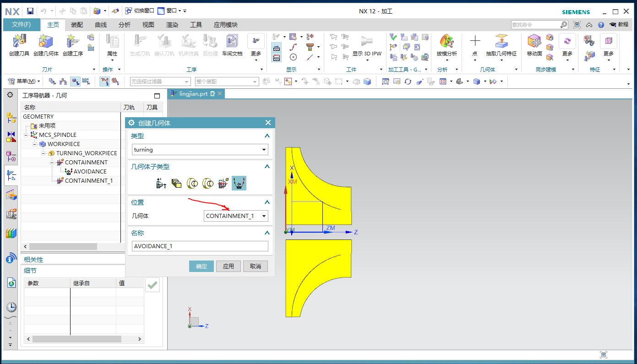This screenshot has height=364, width=637.
Task: Open the 应用模块 (Application) ribbon tab
Action: [226, 25]
